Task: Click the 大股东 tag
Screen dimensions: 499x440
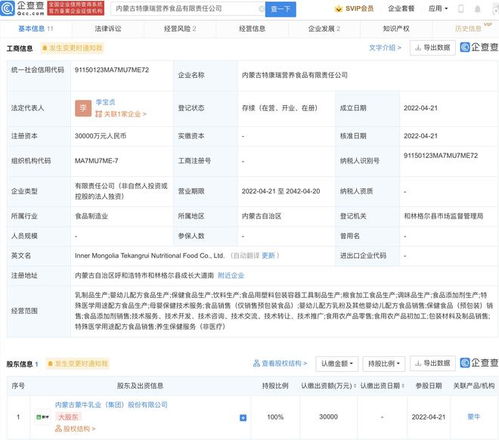Action: click(x=68, y=417)
